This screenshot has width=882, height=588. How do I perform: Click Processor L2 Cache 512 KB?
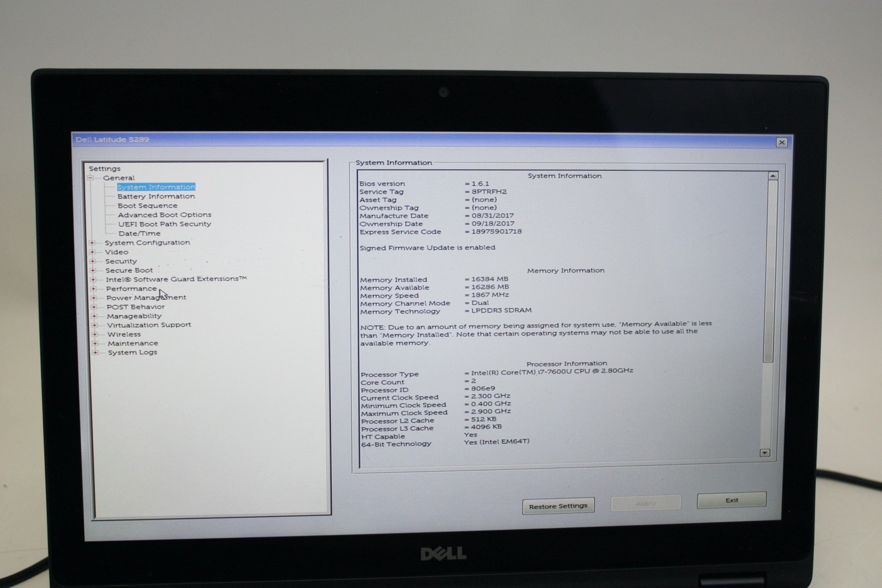pyautogui.click(x=483, y=419)
